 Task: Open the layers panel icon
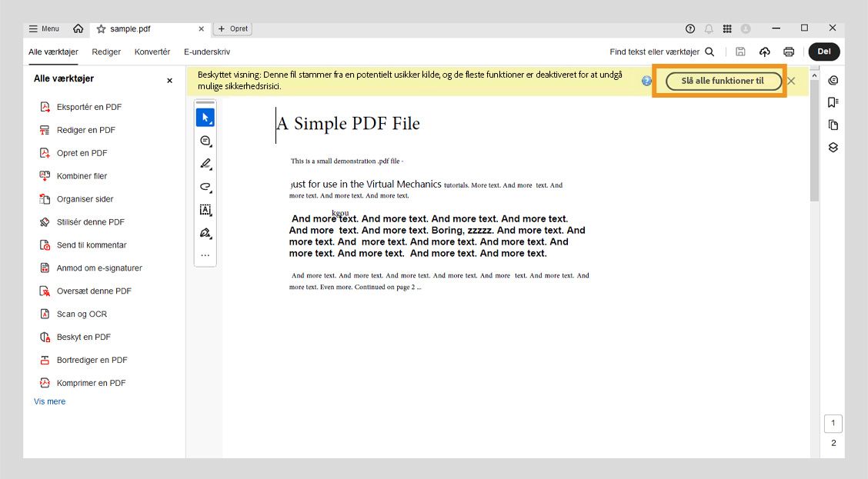[833, 148]
